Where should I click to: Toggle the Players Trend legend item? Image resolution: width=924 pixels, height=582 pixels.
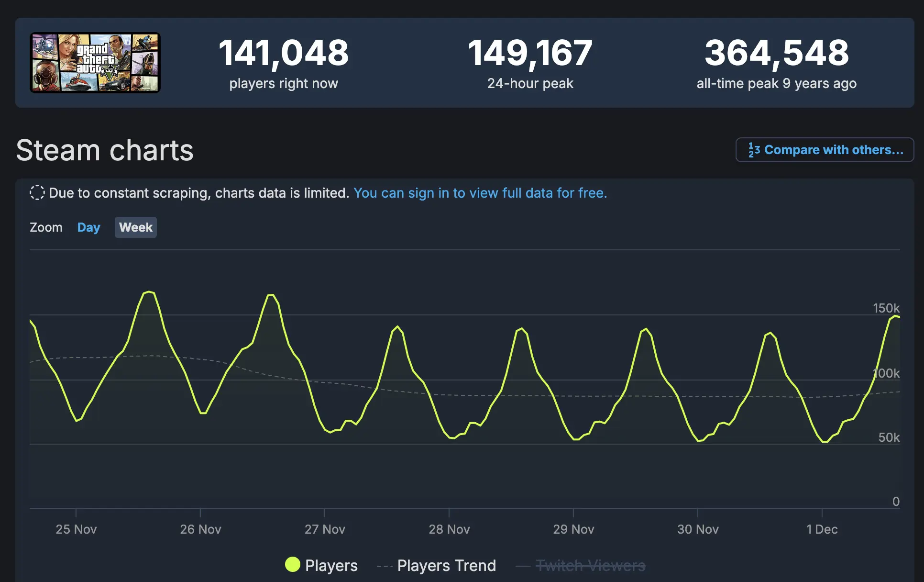point(436,565)
